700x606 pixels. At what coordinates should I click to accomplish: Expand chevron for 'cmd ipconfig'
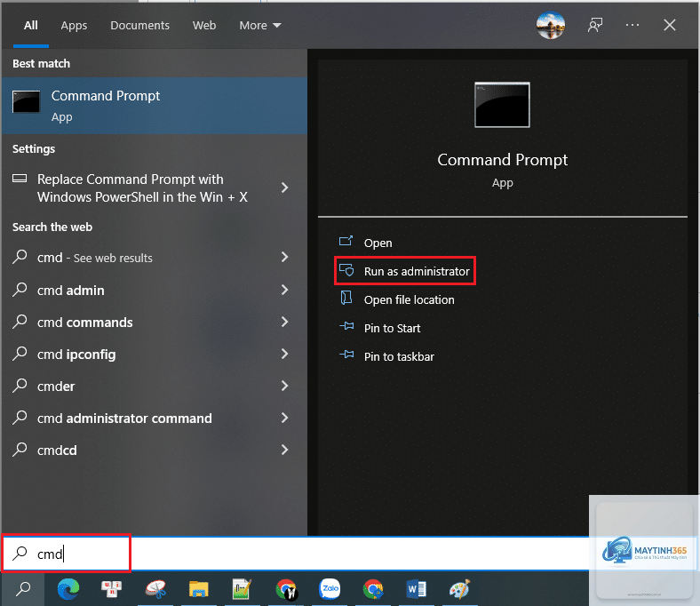click(284, 355)
